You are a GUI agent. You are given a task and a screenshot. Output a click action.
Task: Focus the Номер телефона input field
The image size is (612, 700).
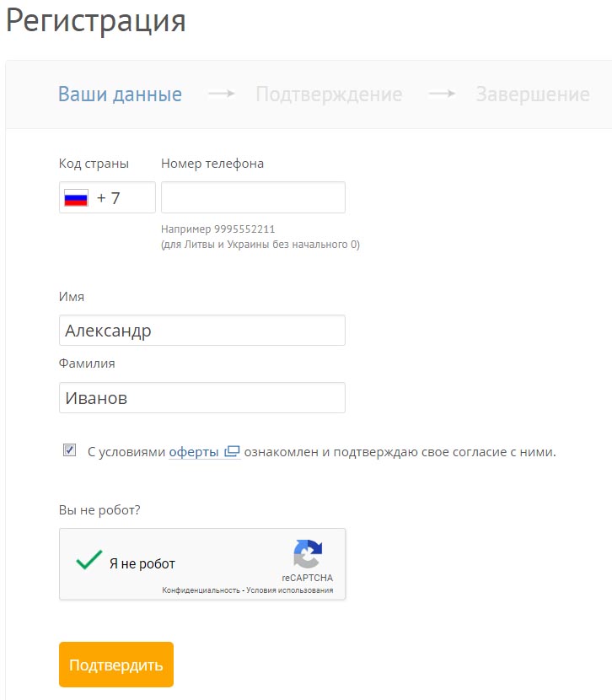[253, 198]
